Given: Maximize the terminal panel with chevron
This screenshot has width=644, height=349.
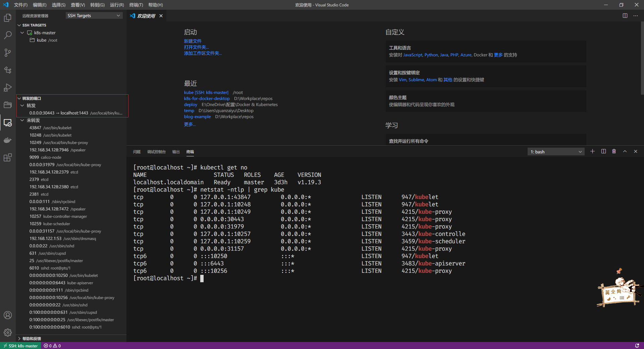Looking at the screenshot, I should click(625, 152).
